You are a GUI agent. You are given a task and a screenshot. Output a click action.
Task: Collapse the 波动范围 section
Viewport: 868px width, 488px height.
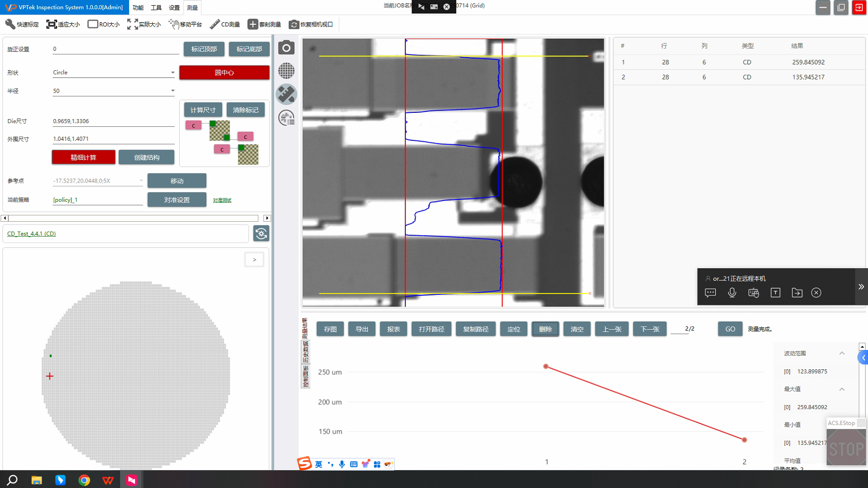coord(842,353)
